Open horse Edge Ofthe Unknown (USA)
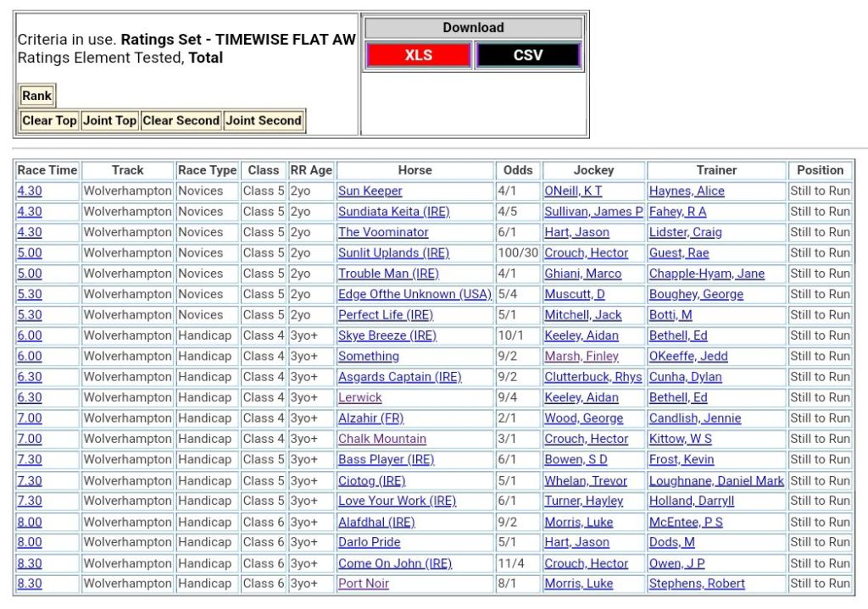The height and width of the screenshot is (609, 868). click(x=415, y=294)
